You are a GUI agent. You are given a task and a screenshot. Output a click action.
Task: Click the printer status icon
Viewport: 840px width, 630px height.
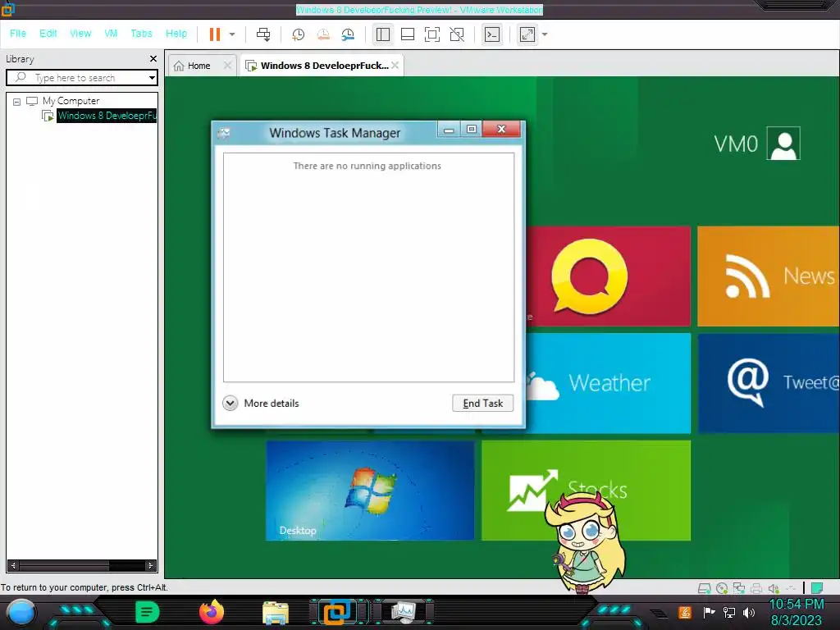(x=756, y=588)
